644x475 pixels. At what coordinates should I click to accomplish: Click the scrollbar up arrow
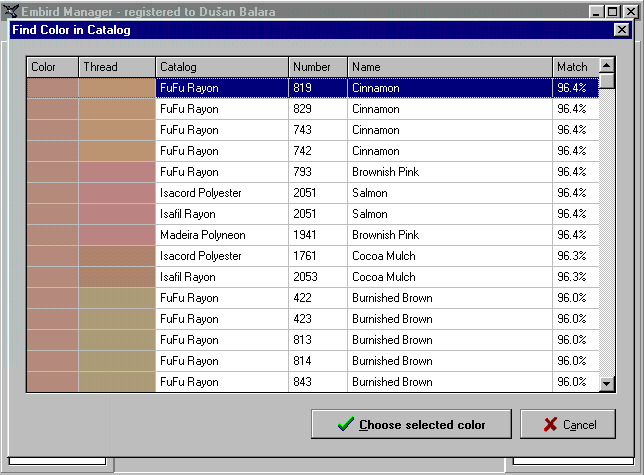(x=607, y=65)
